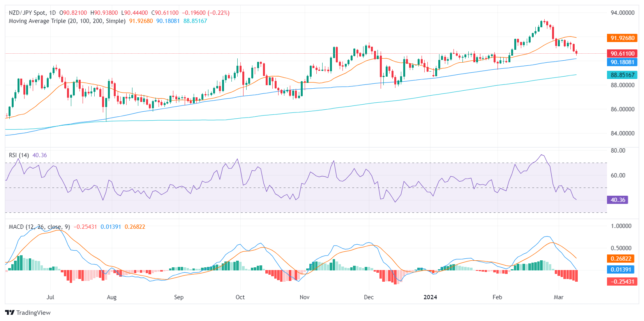Click the orange 91.92680 price tag
The width and height of the screenshot is (644, 321).
(622, 38)
